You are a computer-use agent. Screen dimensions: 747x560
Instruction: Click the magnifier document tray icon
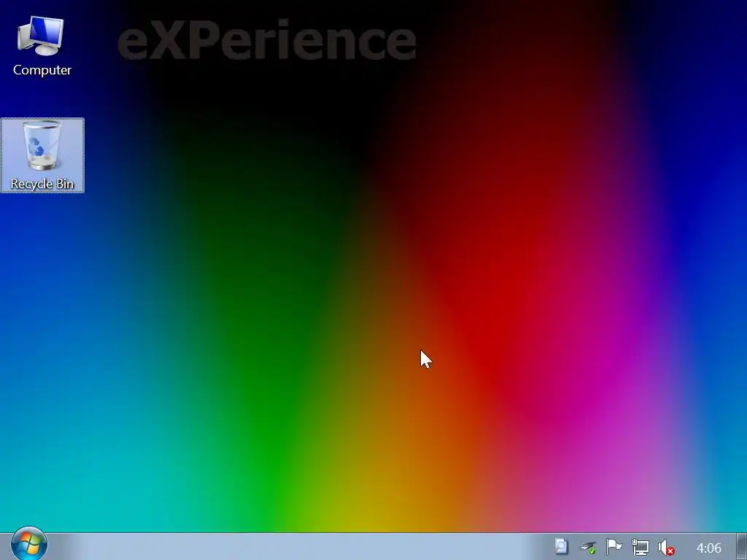(x=562, y=547)
